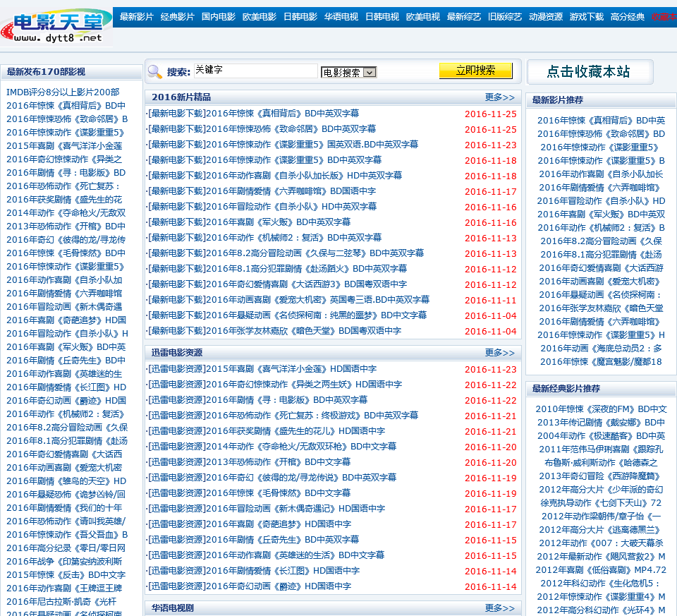Open 迅雷 《彼得的龙/寻龙传说》 link
This screenshot has width=677, height=616.
[x=300, y=478]
